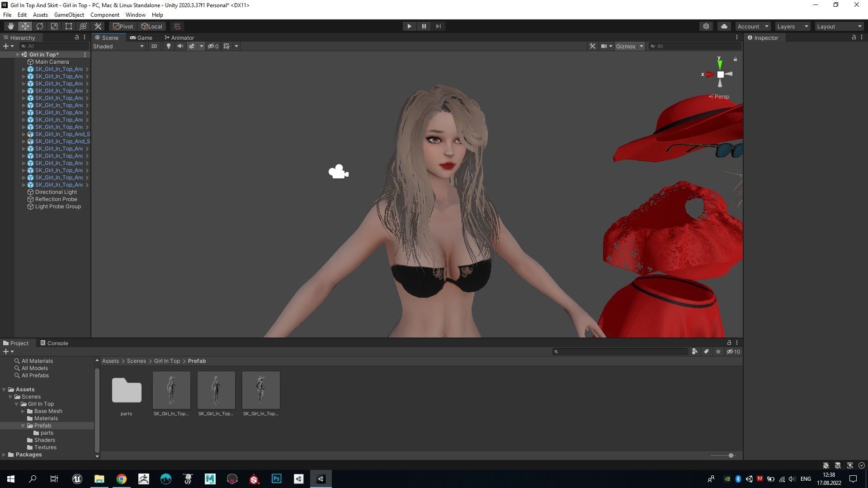
Task: Select the Rect Transform tool
Action: 69,26
